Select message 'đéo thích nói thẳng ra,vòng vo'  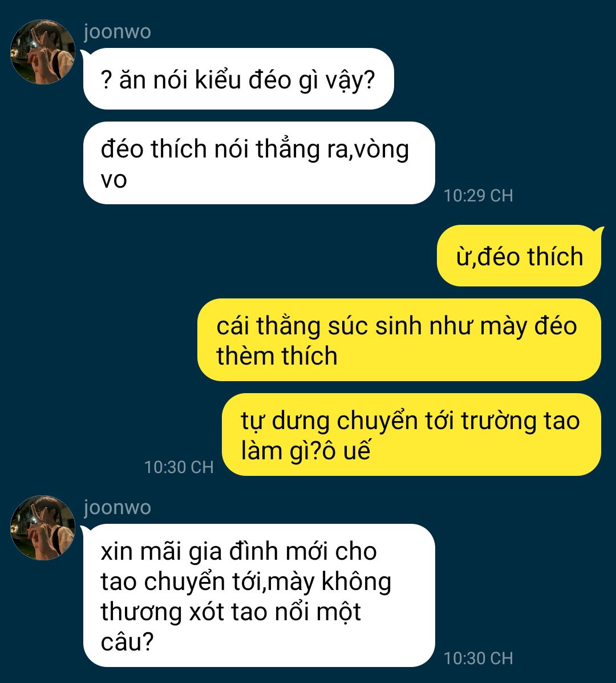[x=259, y=163]
